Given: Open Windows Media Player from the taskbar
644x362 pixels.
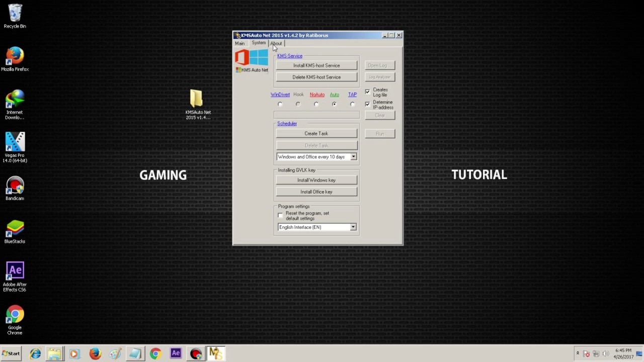Looking at the screenshot, I should tap(74, 354).
